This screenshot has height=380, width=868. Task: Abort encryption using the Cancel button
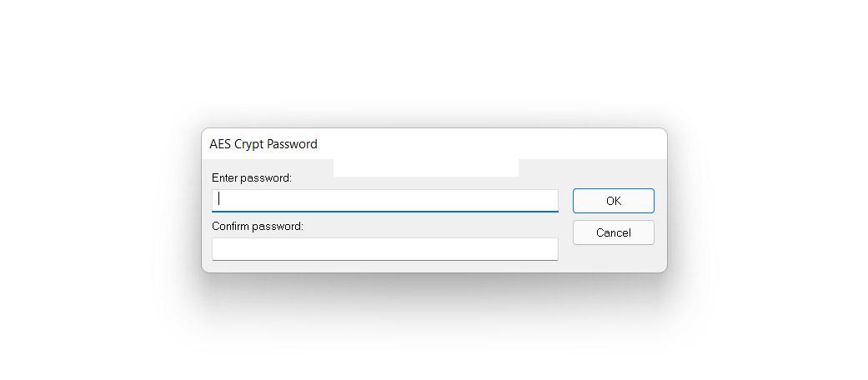[613, 232]
